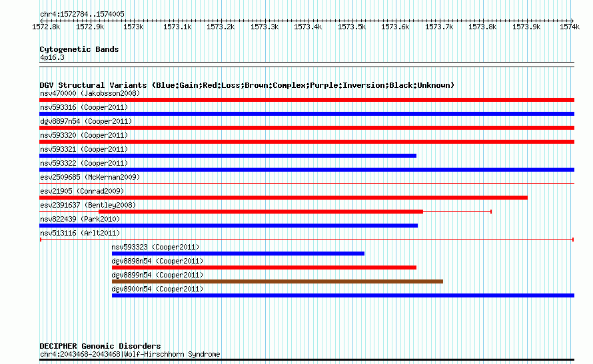
Task: Click the nsv593320 (Cooper2011) label
Action: coord(84,135)
